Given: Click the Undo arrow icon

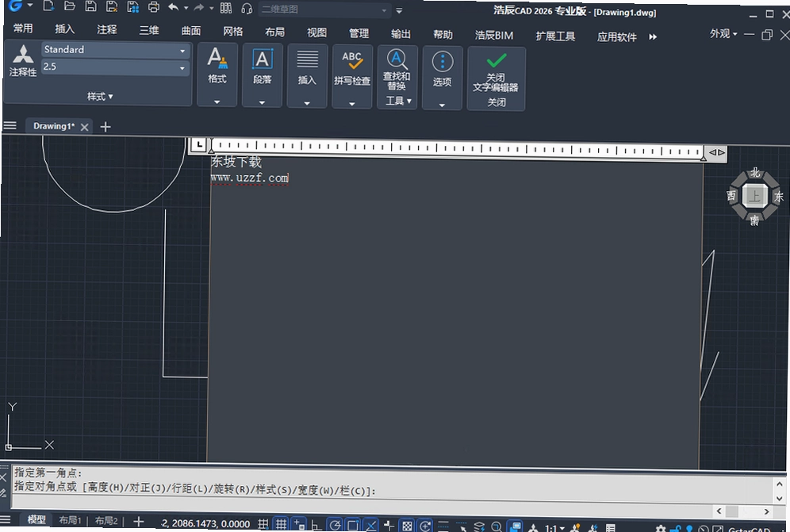Looking at the screenshot, I should tap(174, 8).
